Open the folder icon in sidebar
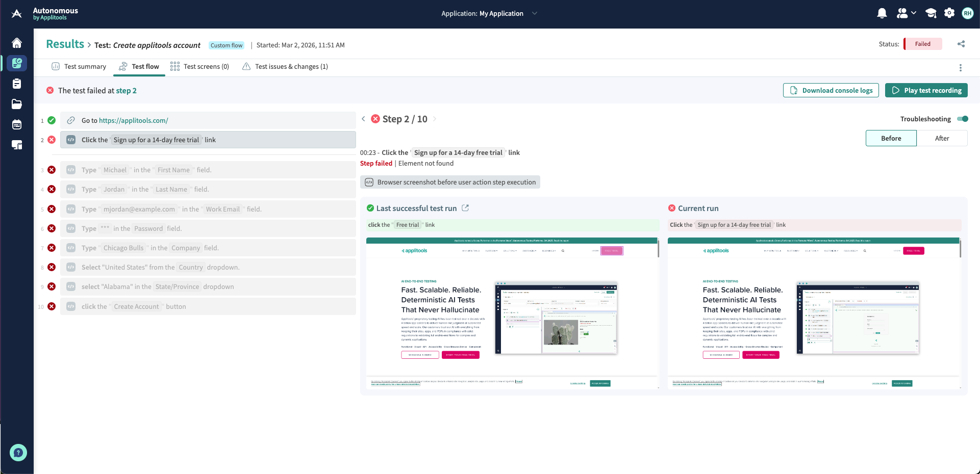Image resolution: width=980 pixels, height=474 pixels. (17, 104)
